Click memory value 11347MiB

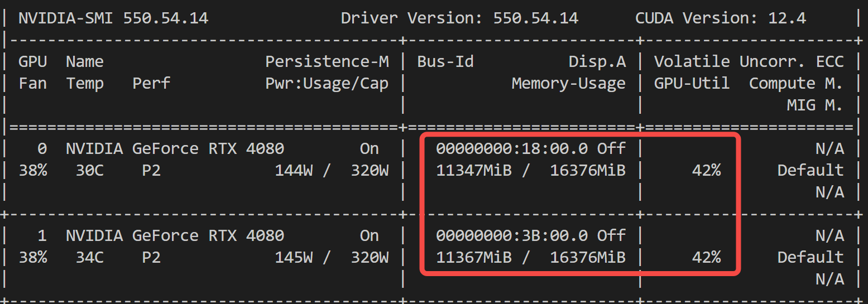[x=474, y=170]
